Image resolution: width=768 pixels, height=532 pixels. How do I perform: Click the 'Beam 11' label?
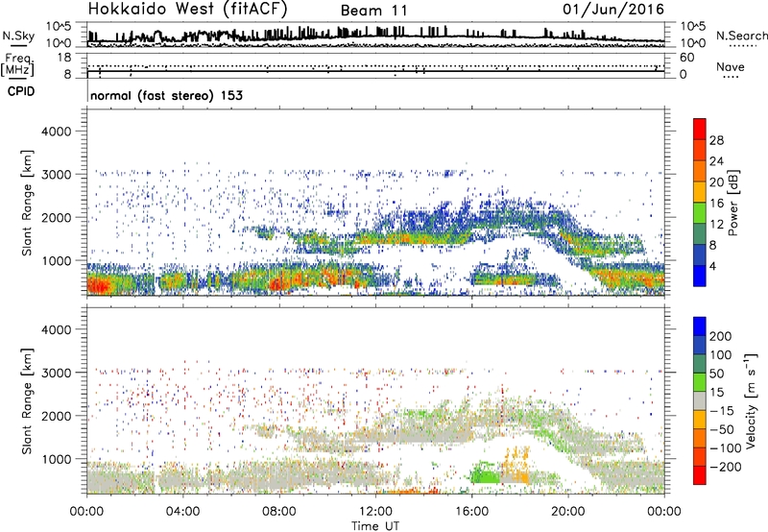point(374,11)
